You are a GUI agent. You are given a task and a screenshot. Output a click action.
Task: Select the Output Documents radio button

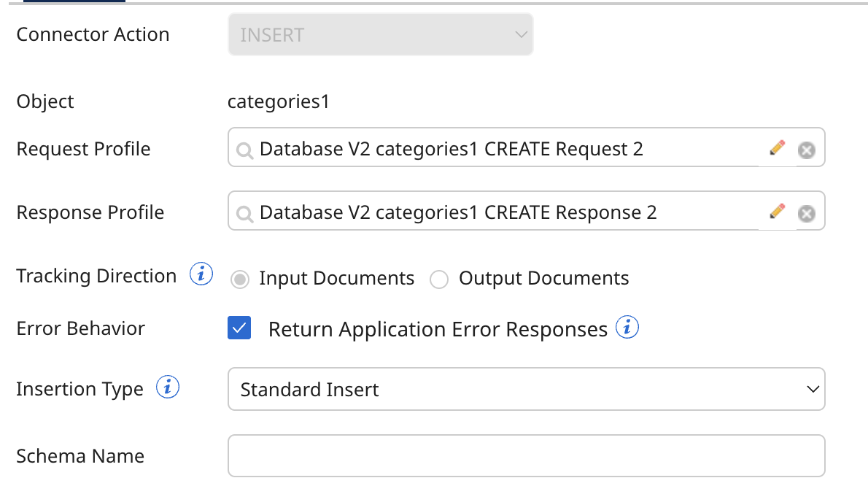point(438,279)
